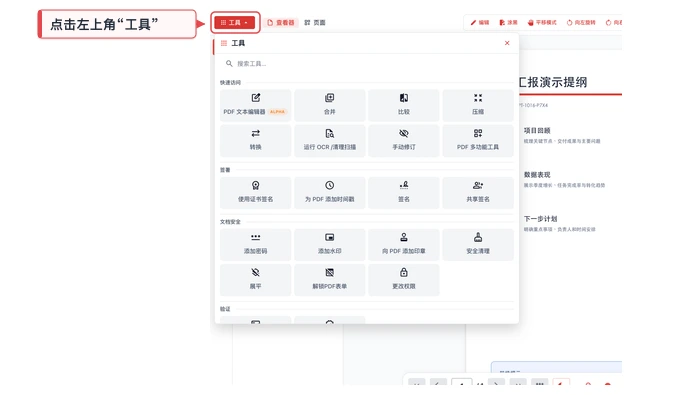Enable 平移模式 pan mode

(542, 22)
